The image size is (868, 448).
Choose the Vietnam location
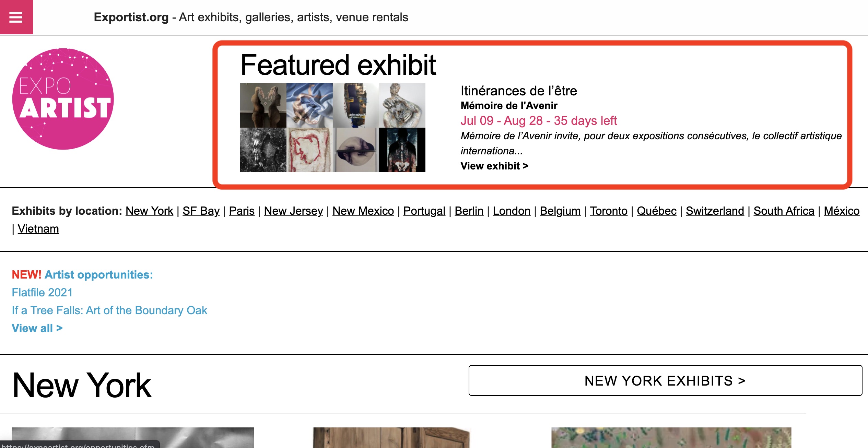point(38,229)
